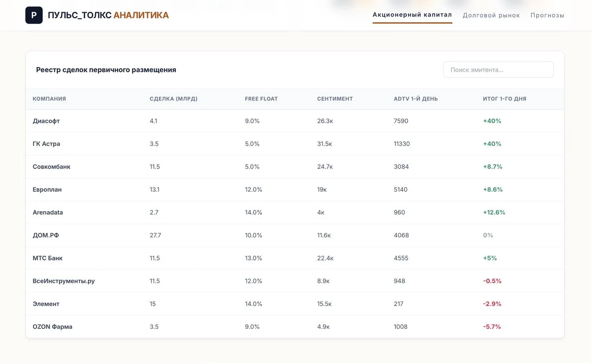Click the Free Float column header
The width and height of the screenshot is (592, 364).
(261, 99)
